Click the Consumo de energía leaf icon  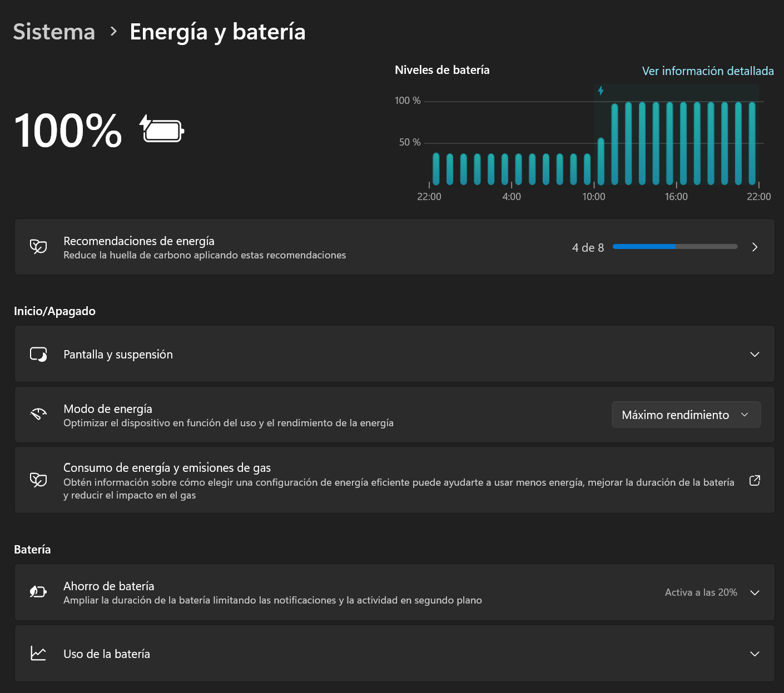pos(38,480)
